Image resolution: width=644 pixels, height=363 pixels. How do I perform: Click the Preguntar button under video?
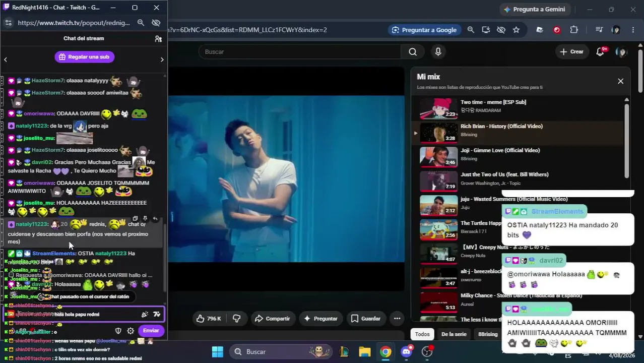click(x=320, y=319)
